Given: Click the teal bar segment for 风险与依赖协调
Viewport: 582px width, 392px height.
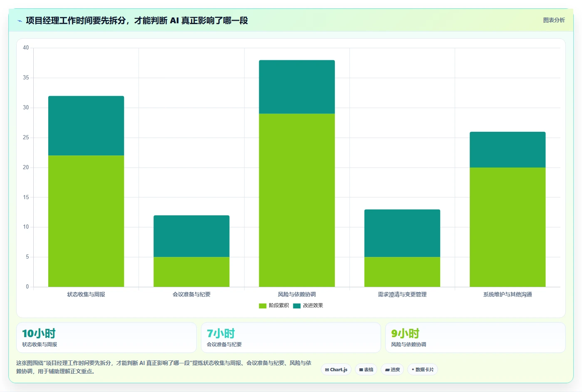Looking at the screenshot, I should 297,87.
